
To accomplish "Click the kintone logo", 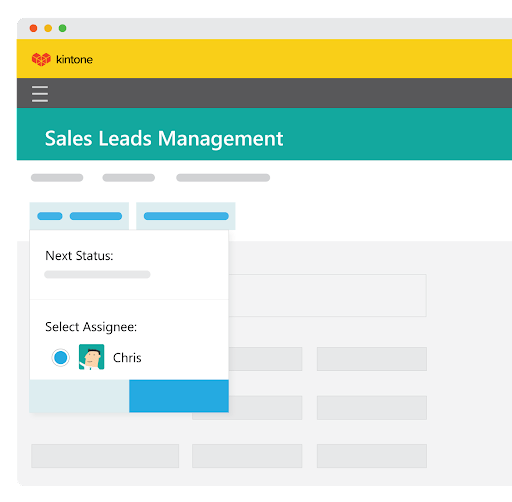I will (x=62, y=59).
